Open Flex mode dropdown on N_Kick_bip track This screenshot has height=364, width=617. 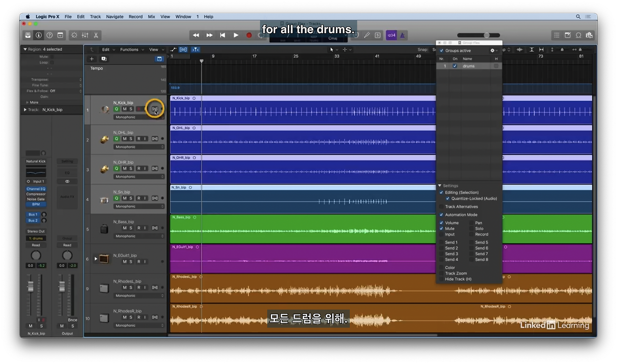tap(139, 117)
